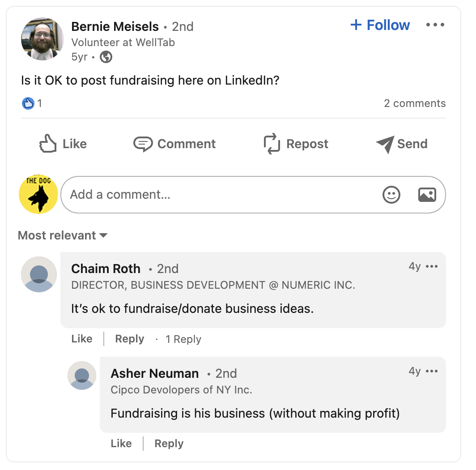Like Asher Neuman's reply

[121, 444]
